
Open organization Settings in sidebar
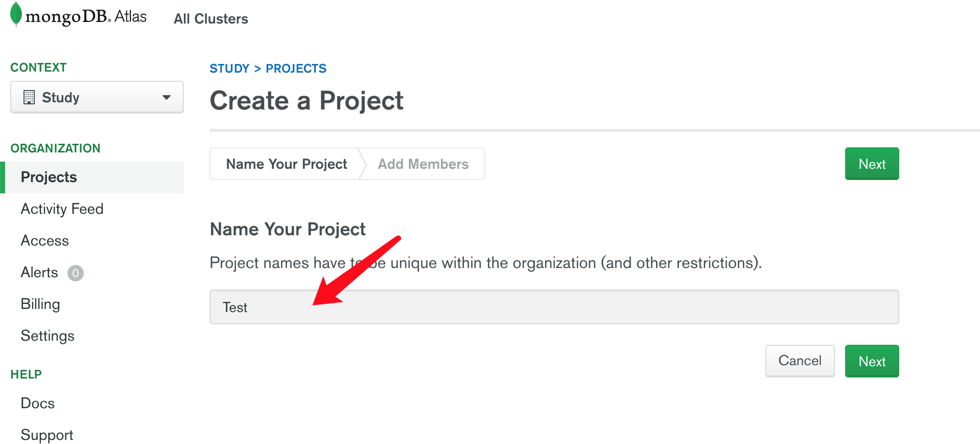coord(48,336)
